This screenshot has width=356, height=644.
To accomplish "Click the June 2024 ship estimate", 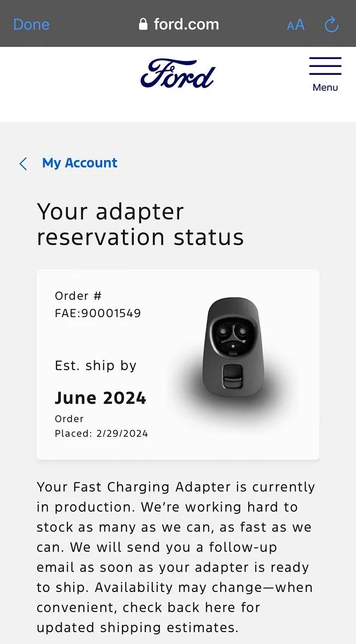I will click(100, 398).
